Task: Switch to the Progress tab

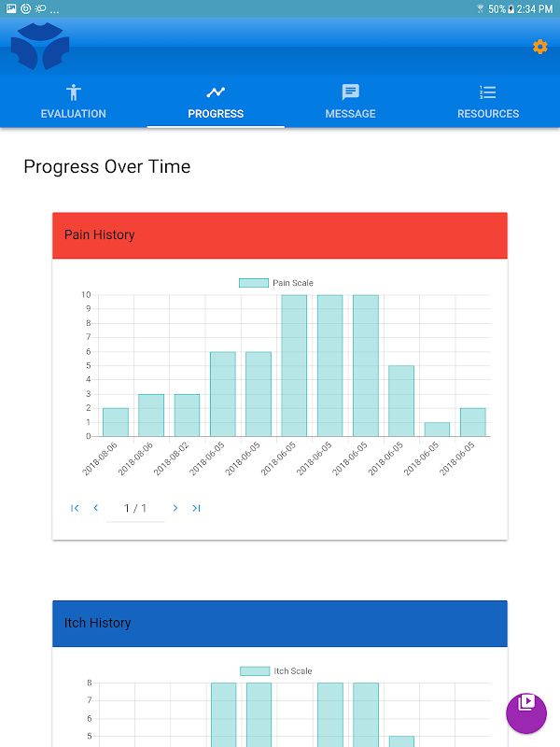Action: coord(216,101)
